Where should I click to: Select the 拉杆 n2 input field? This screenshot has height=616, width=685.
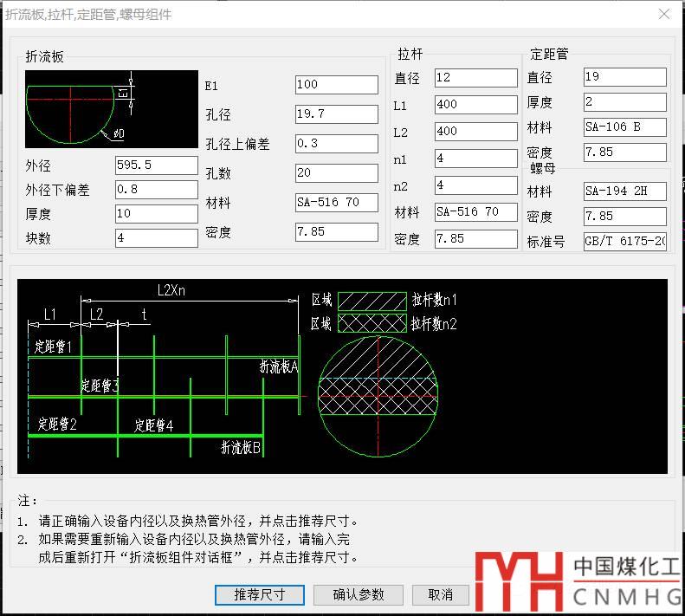coord(475,185)
